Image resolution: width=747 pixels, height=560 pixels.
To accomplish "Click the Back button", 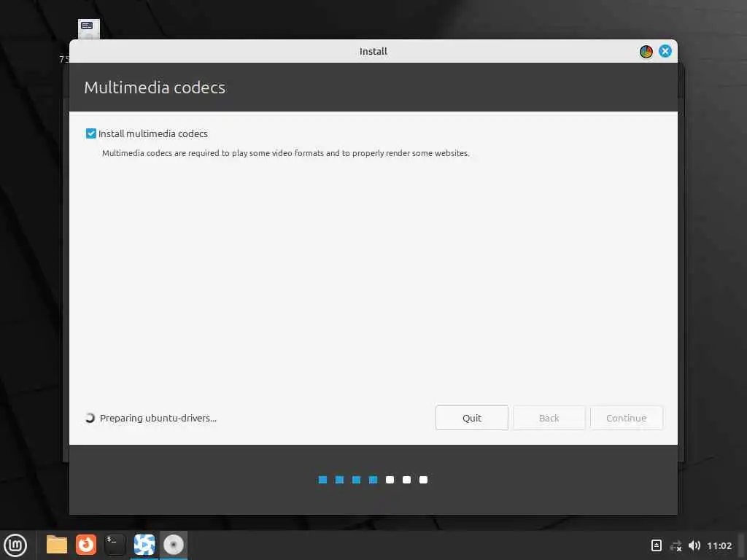I will click(549, 418).
